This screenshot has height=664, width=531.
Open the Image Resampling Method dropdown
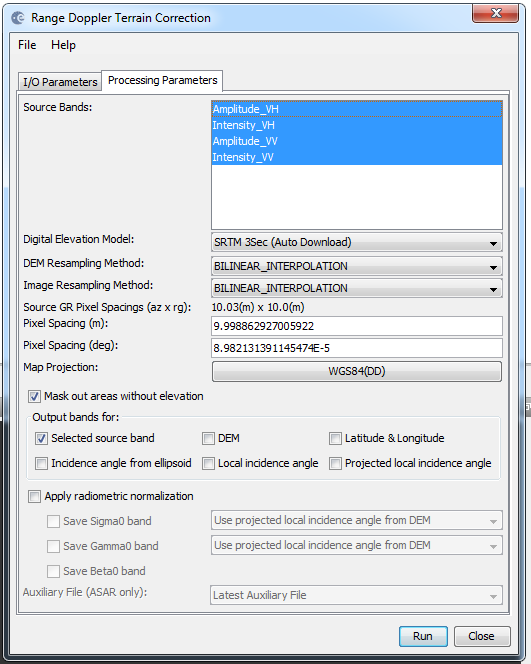coord(357,288)
